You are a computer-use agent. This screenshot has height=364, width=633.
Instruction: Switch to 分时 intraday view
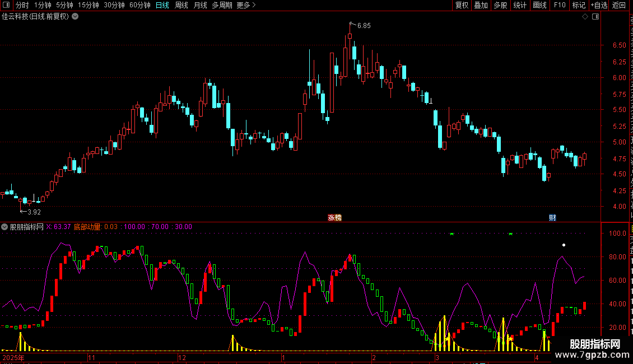click(22, 5)
